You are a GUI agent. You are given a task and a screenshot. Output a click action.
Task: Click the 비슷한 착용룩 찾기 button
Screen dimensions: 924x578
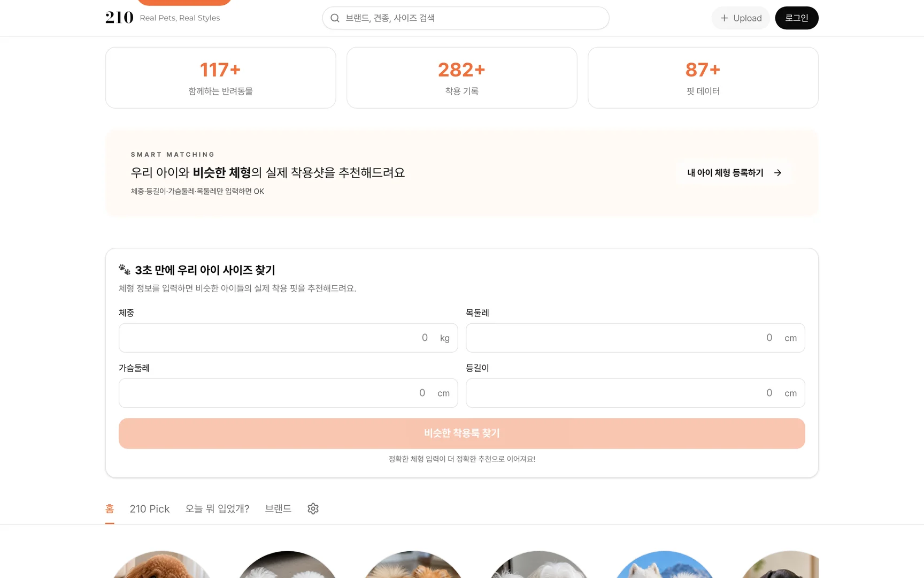462,433
